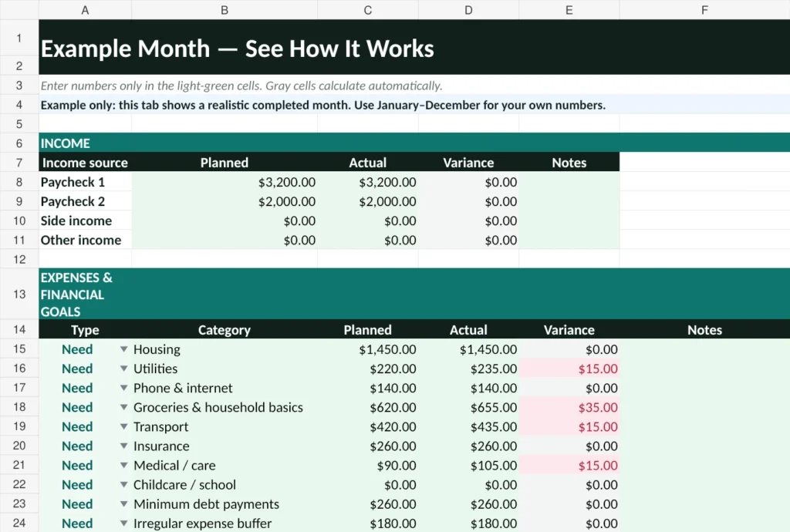Select Medical / care variance $15.00 cell
Image resolution: width=790 pixels, height=532 pixels.
(569, 465)
